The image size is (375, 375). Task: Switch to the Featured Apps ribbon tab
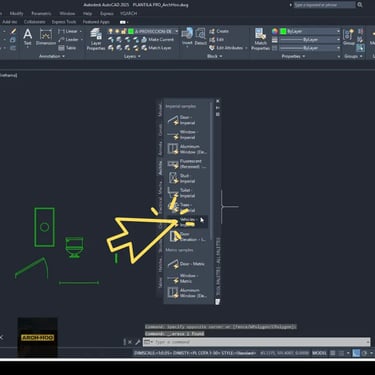click(x=96, y=22)
